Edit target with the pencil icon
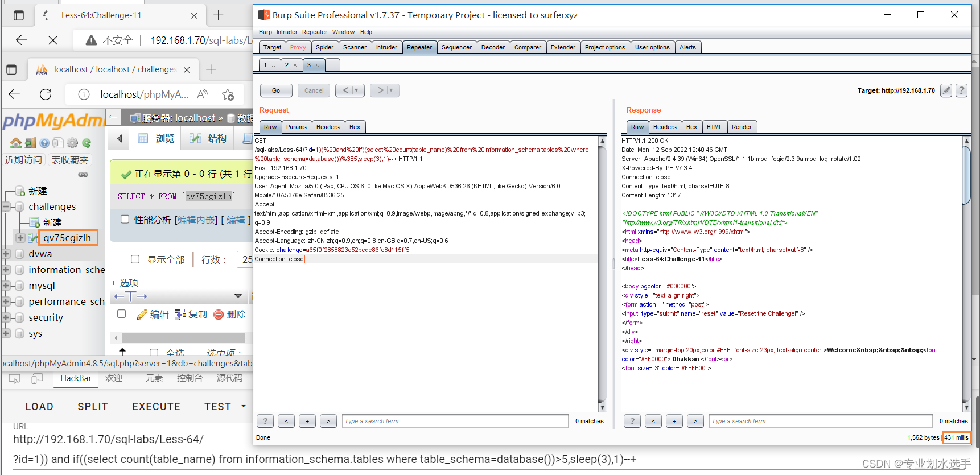This screenshot has height=475, width=980. pyautogui.click(x=946, y=90)
